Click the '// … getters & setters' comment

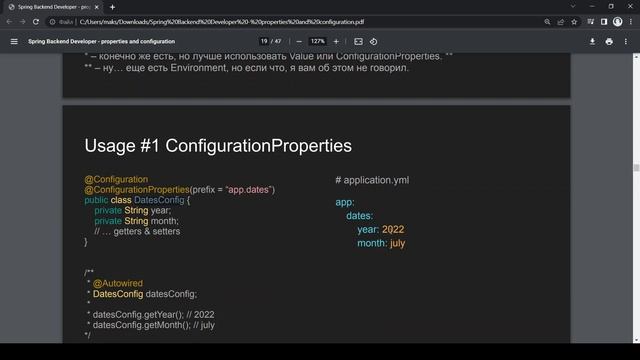[x=137, y=231]
